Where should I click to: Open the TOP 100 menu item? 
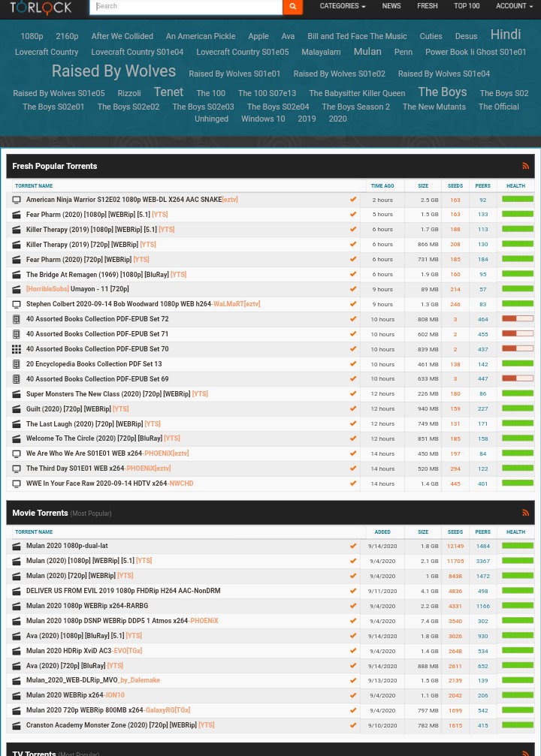[x=467, y=6]
